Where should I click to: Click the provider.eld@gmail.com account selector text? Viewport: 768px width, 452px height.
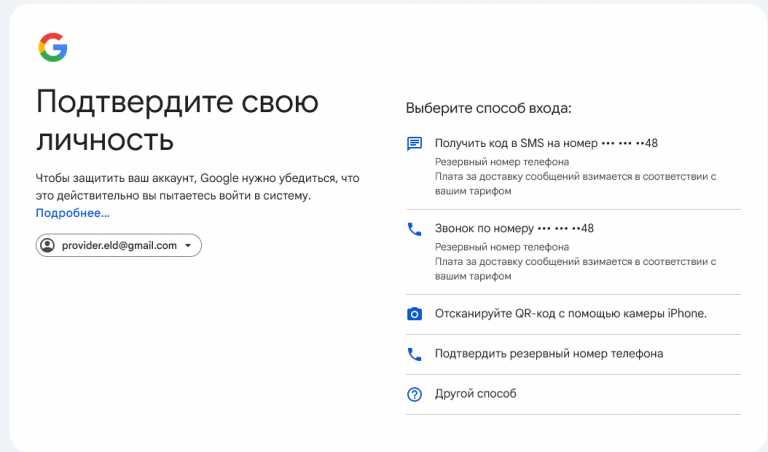(119, 245)
